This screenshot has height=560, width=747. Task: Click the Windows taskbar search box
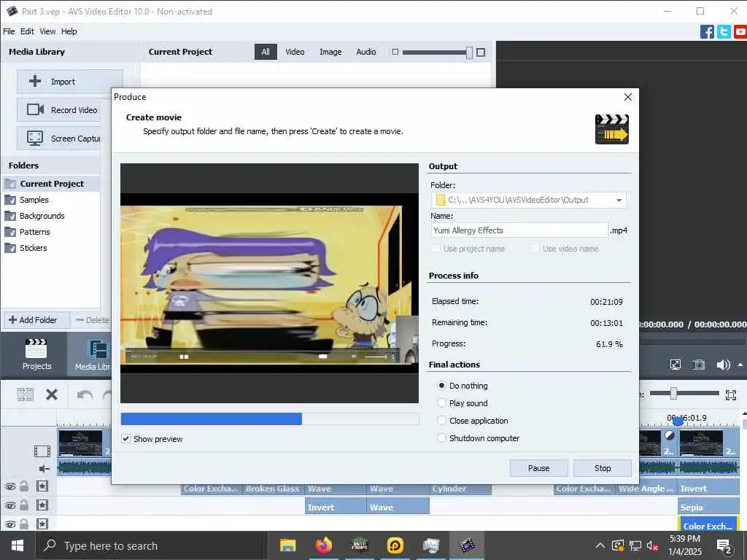(150, 545)
